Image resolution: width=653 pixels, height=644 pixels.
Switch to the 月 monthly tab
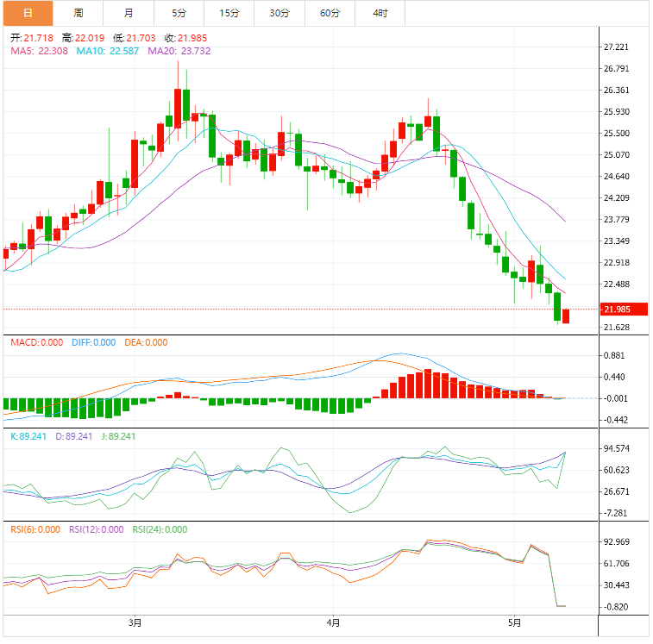coord(129,13)
